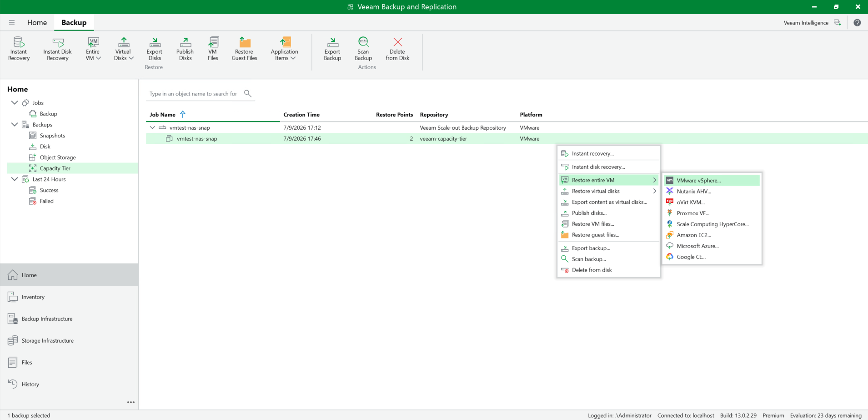
Task: Sort by Restore Points column header
Action: pyautogui.click(x=394, y=115)
